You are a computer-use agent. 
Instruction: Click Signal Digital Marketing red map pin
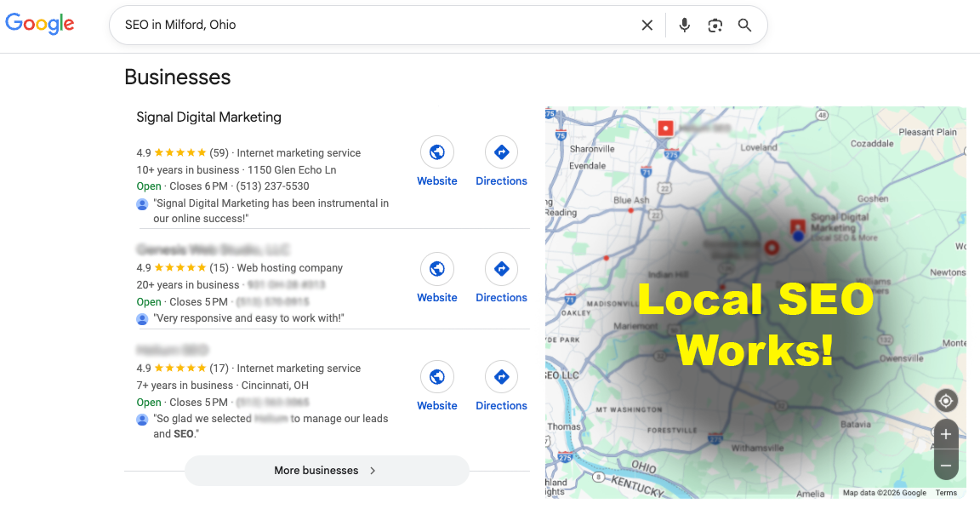pyautogui.click(x=797, y=227)
